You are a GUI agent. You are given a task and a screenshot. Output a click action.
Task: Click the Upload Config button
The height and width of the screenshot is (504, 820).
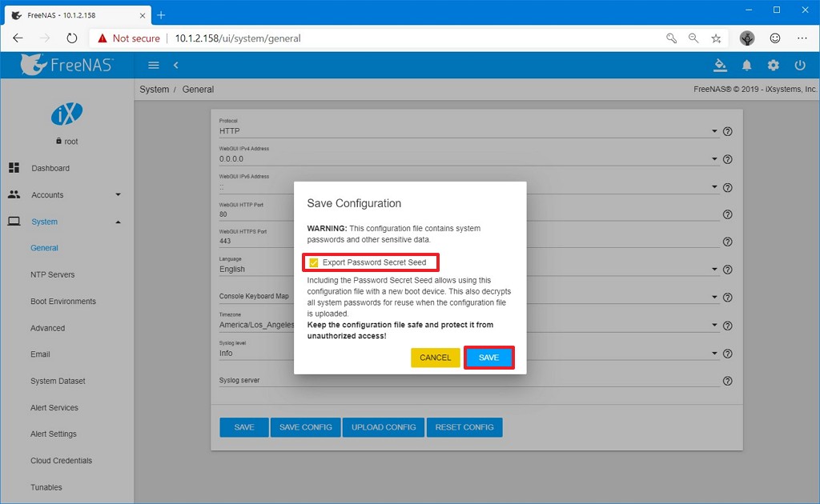click(384, 427)
